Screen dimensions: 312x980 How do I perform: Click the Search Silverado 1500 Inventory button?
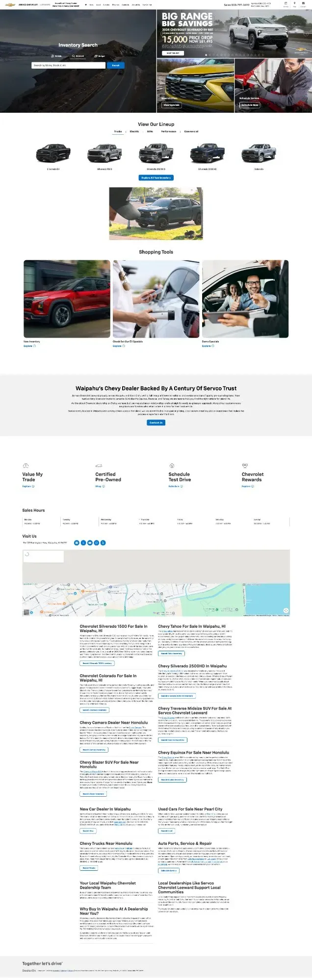click(x=97, y=663)
